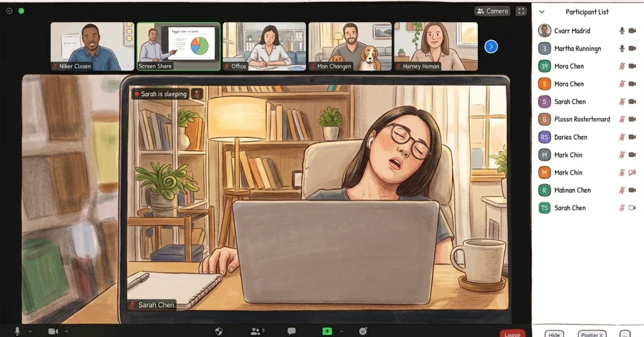Click the Hide button below the participant list
This screenshot has height=337, width=644.
[554, 334]
